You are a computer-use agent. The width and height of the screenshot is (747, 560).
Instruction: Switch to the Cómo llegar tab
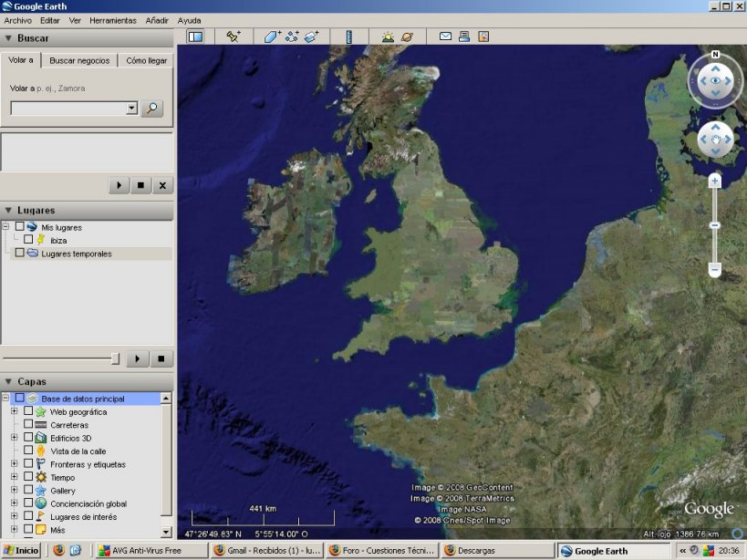coord(146,60)
